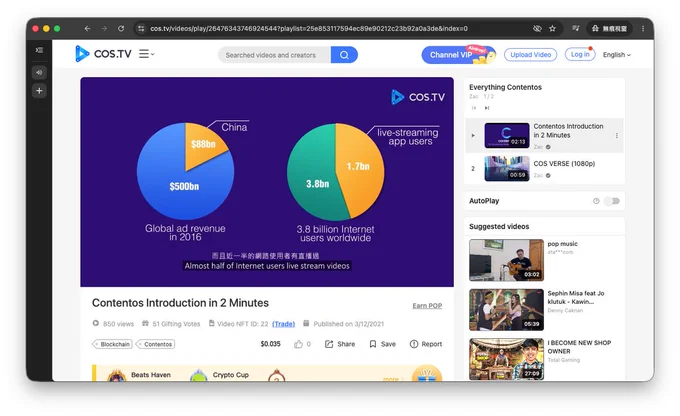Click the speaker icon in left sidebar
The width and height of the screenshot is (680, 416).
coord(39,72)
